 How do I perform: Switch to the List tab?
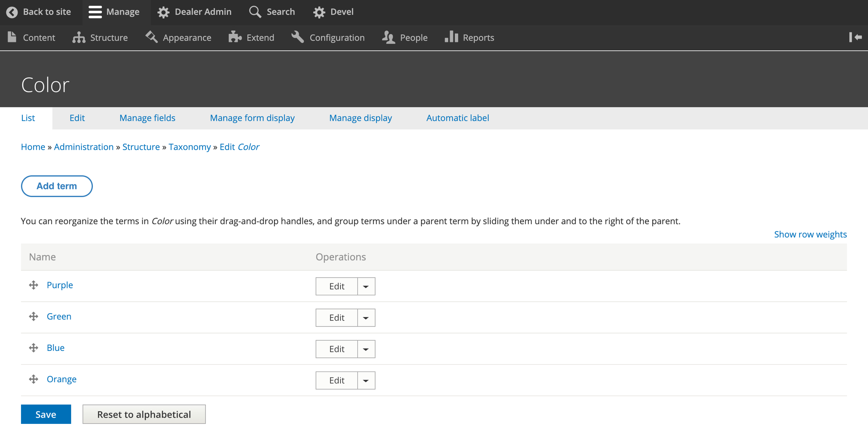(28, 118)
